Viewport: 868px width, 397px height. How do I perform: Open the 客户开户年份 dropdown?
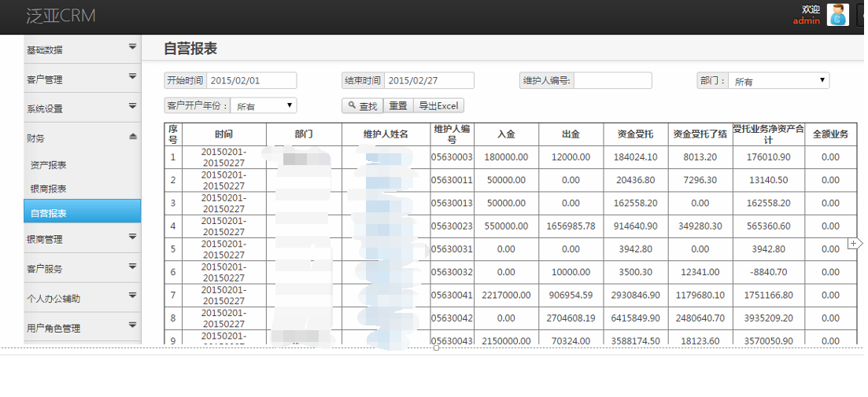(264, 105)
